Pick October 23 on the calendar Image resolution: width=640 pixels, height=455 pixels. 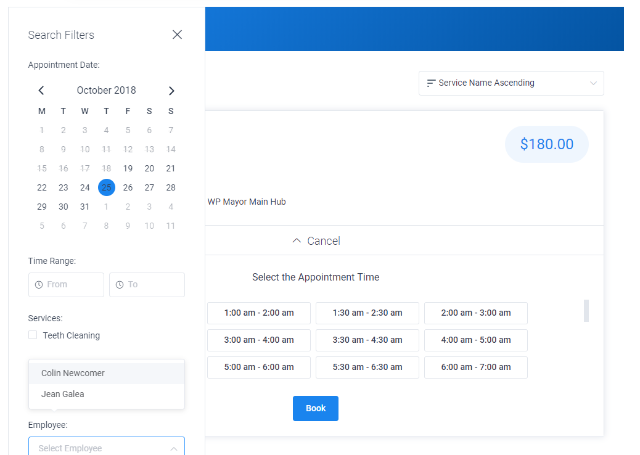coord(63,188)
